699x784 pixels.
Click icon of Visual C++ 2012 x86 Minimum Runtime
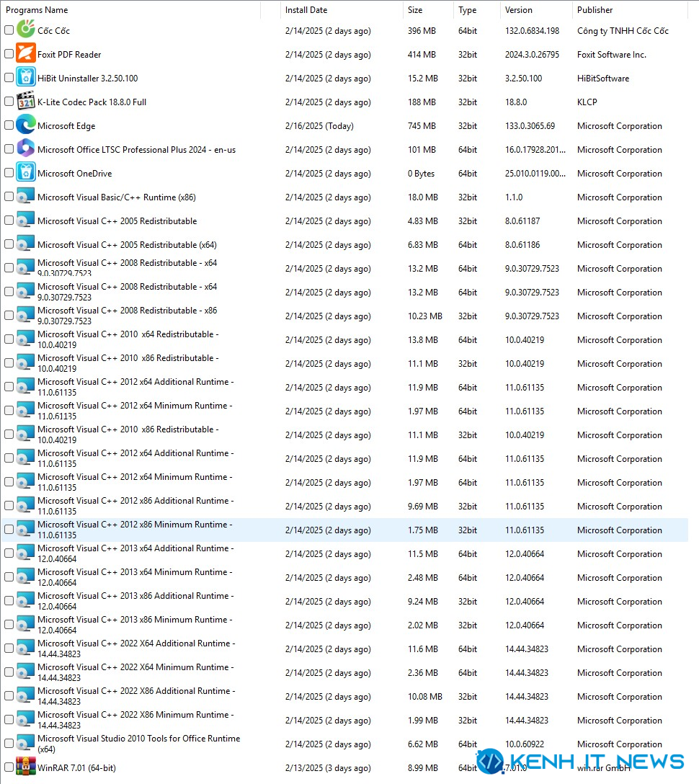click(25, 529)
